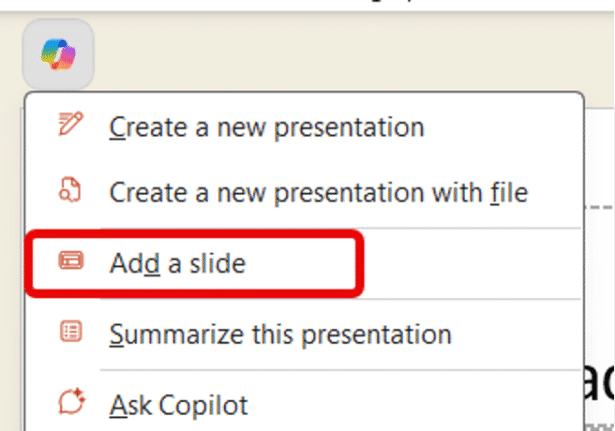
Task: Click the Copilot logo button
Action: 57,54
